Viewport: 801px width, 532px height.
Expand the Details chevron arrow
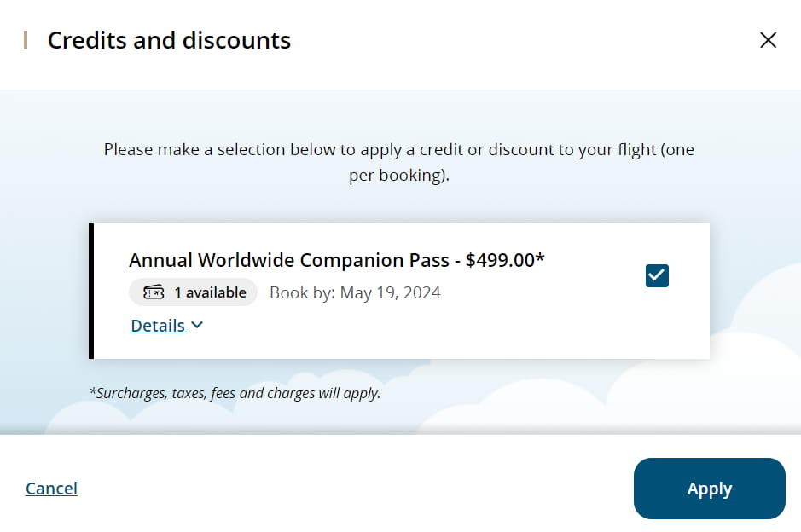[198, 325]
